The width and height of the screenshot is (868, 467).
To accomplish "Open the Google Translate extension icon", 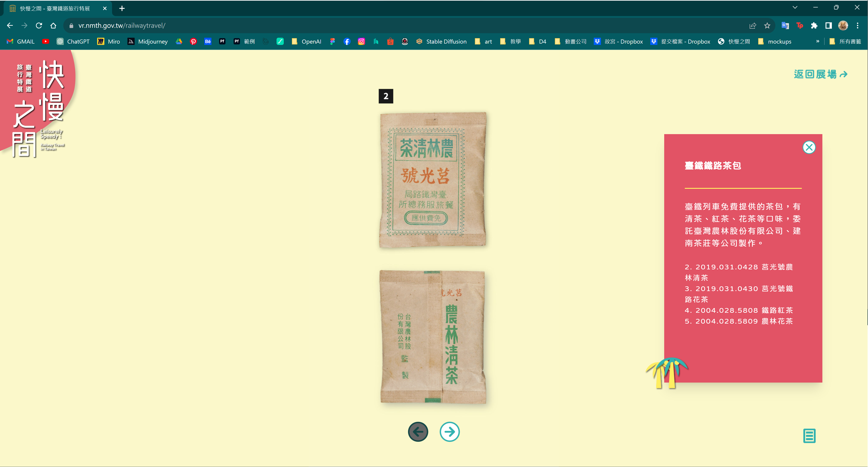I will pos(785,26).
